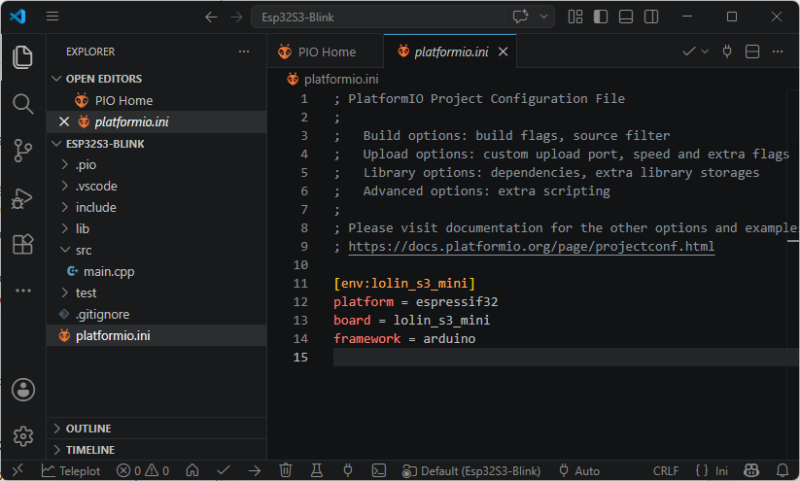Image resolution: width=800 pixels, height=481 pixels.
Task: Upload firmware with arrow icon
Action: [x=255, y=470]
